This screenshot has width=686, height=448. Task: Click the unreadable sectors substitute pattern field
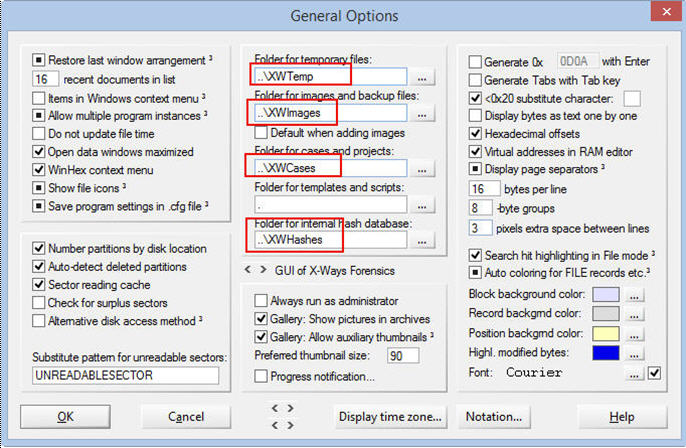[x=125, y=375]
